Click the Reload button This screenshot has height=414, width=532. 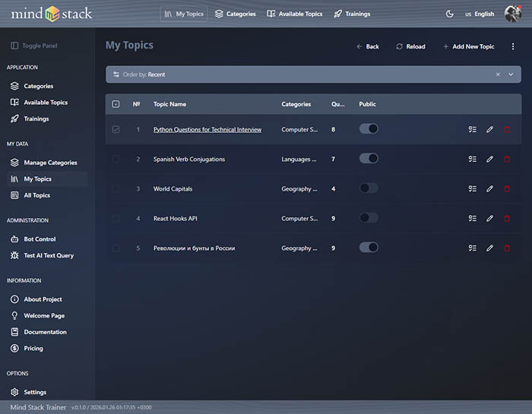410,46
